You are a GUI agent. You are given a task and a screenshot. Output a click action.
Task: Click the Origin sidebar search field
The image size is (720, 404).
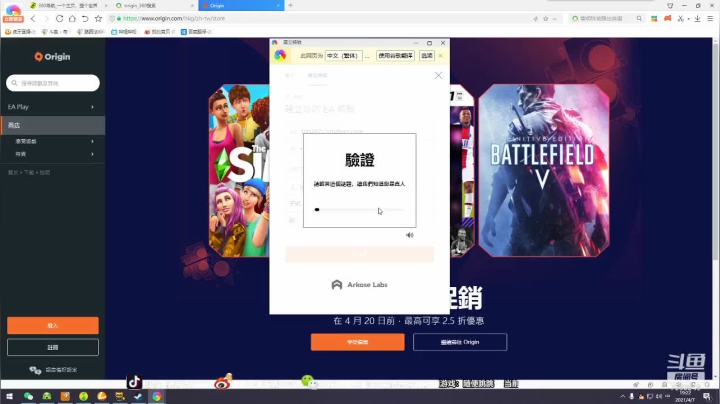click(x=53, y=83)
